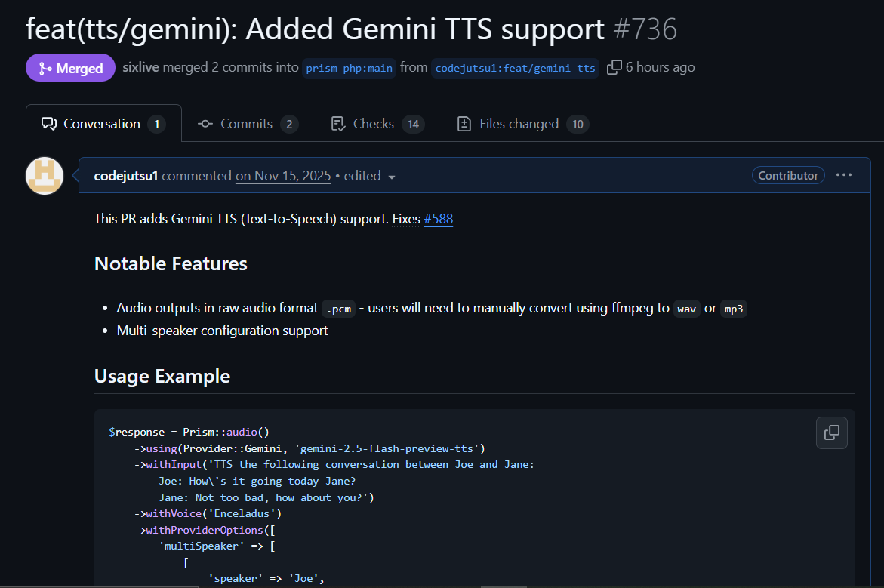Click the Merged status badge

pyautogui.click(x=70, y=68)
